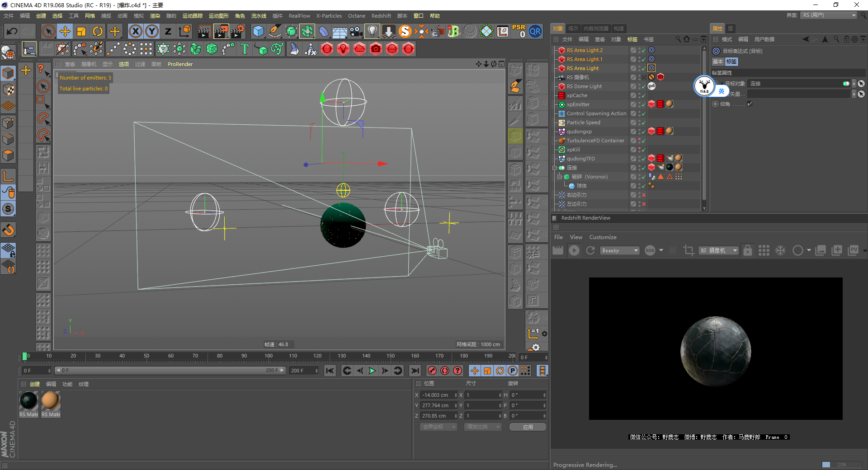Open the 世界坐标 coordinate dropdown
The height and width of the screenshot is (470, 868).
click(x=439, y=427)
